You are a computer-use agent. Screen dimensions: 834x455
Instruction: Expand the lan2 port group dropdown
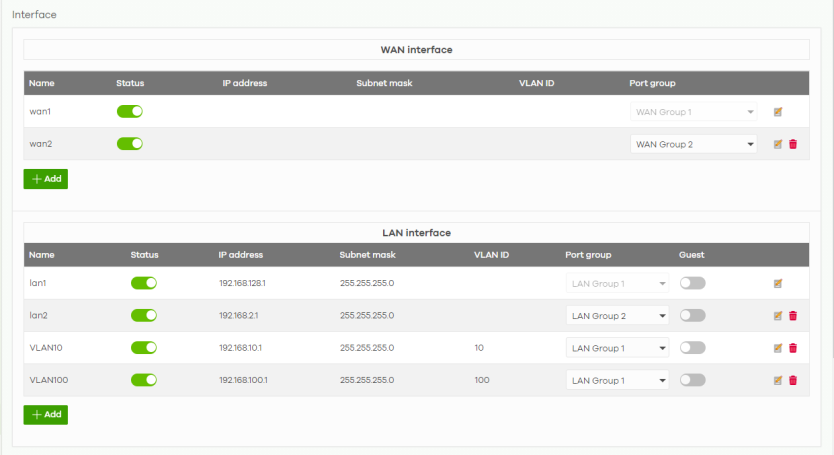617,316
